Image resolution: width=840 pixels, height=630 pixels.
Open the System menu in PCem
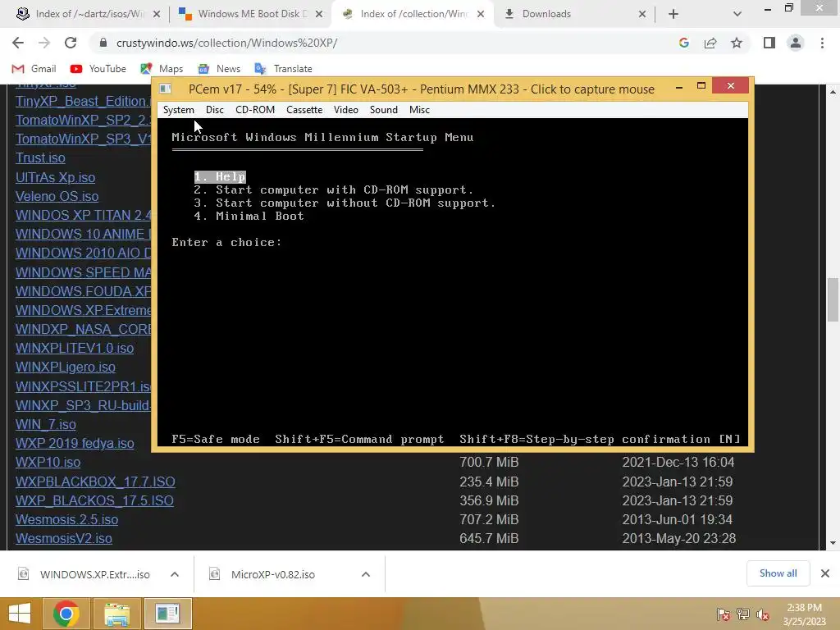(x=178, y=110)
